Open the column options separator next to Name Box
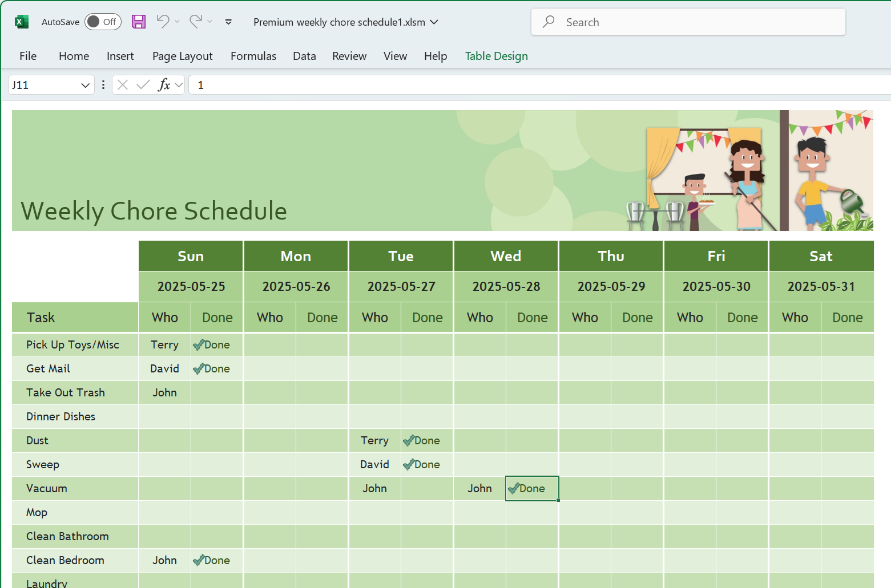The image size is (891, 588). [x=103, y=85]
